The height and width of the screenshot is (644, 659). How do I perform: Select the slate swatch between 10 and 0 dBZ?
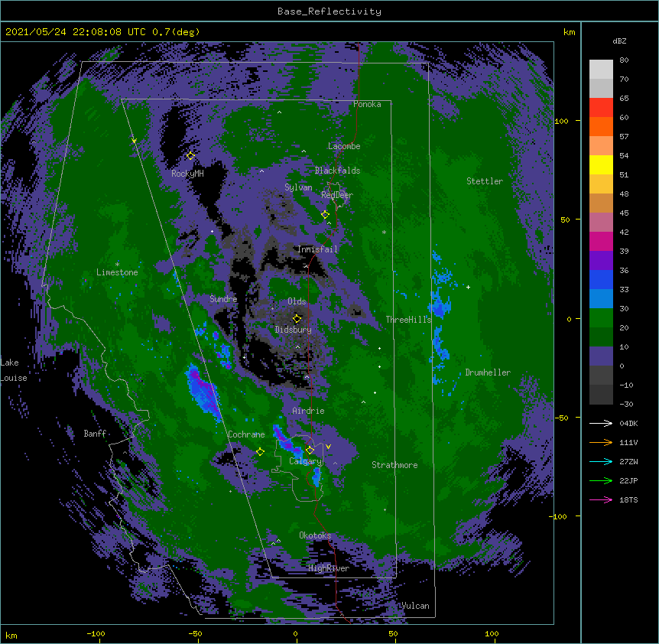(601, 356)
